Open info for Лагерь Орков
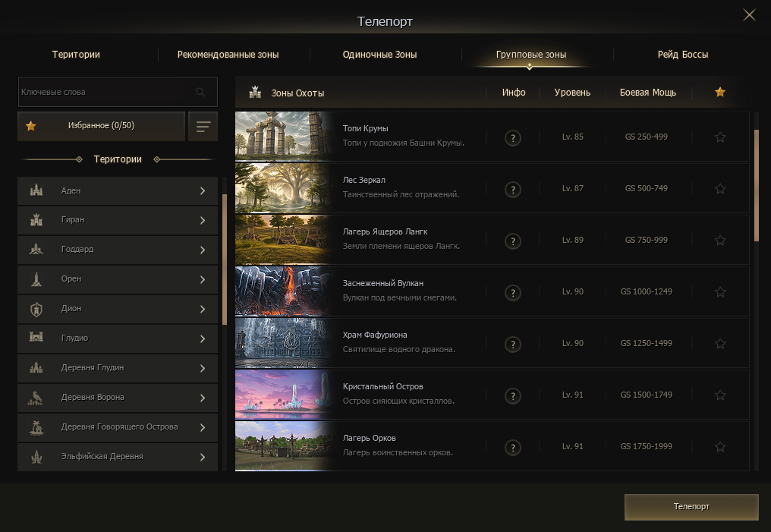The width and height of the screenshot is (771, 532). tap(513, 448)
